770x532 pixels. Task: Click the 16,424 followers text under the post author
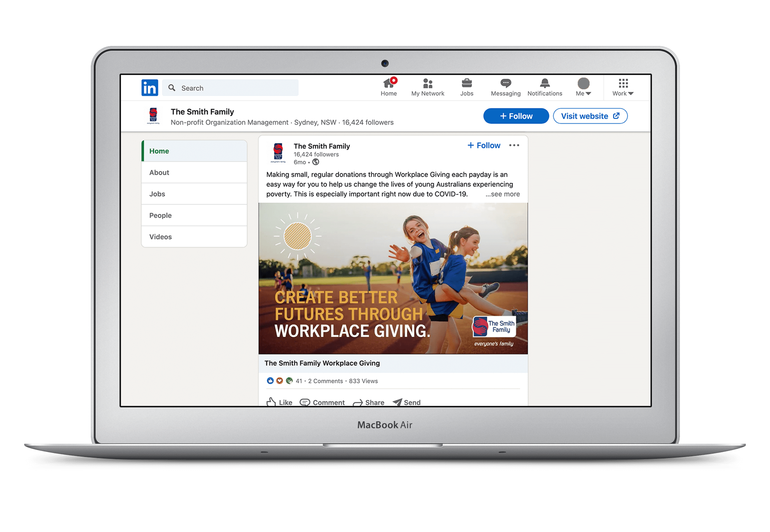(316, 154)
